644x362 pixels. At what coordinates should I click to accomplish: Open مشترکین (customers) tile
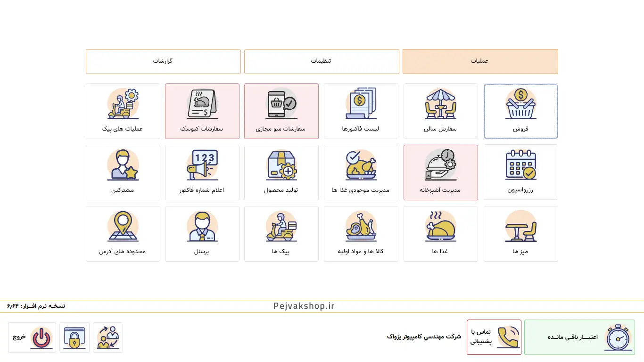123,173
